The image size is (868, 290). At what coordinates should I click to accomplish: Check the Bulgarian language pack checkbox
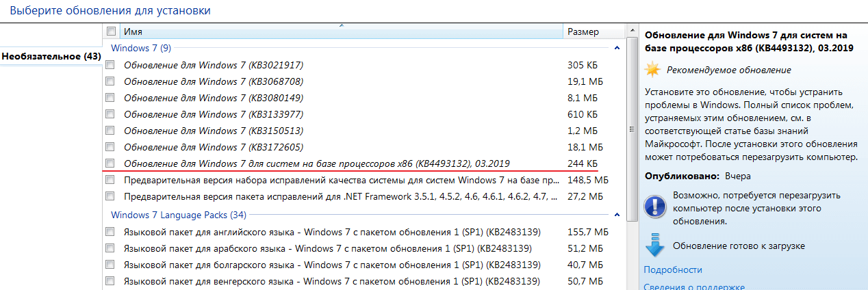[x=110, y=265]
